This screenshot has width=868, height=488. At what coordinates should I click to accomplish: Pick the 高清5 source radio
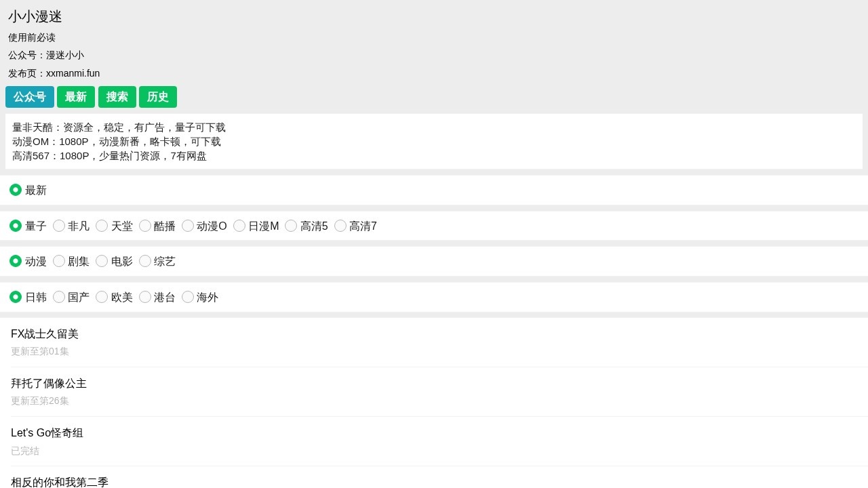(x=291, y=226)
